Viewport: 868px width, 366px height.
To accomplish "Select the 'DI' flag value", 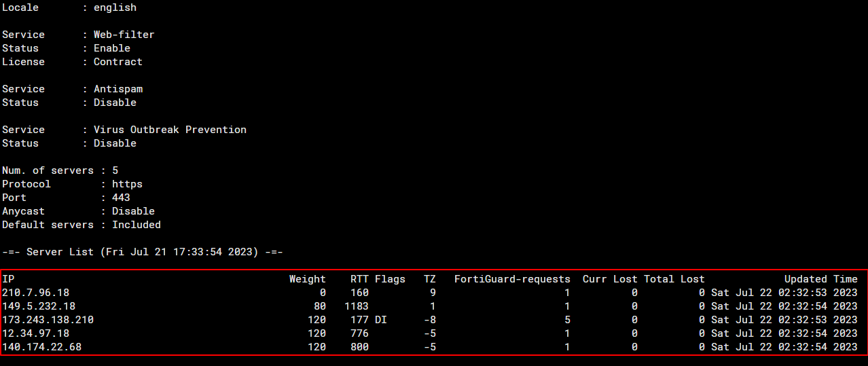I will point(381,320).
